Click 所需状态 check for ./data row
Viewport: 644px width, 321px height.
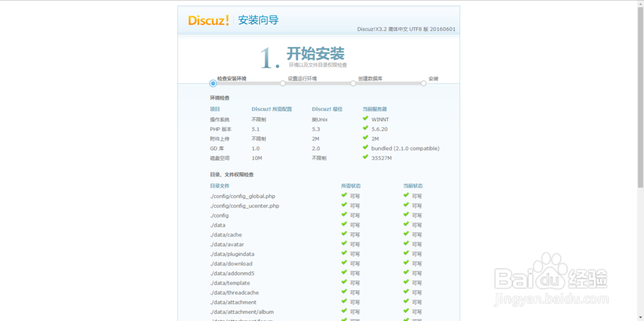[344, 224]
